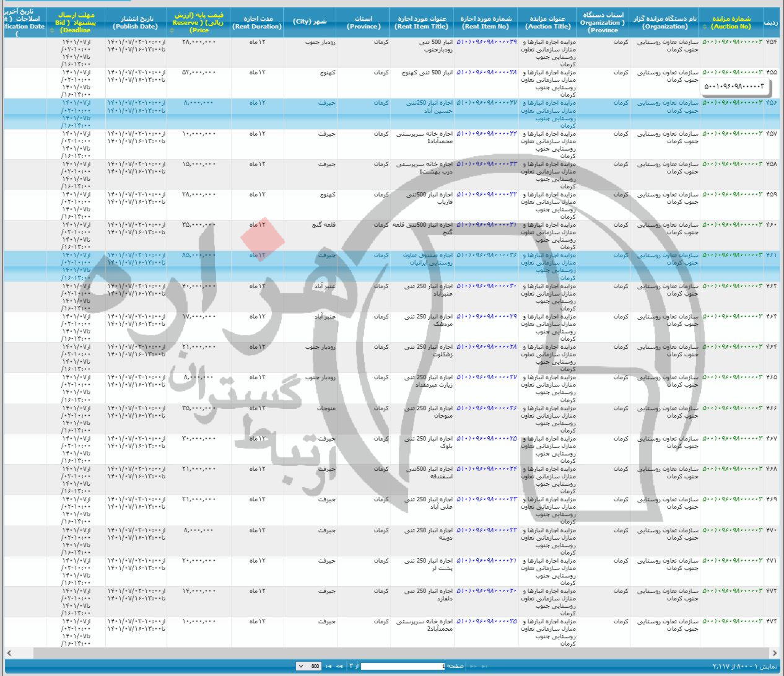This screenshot has width=784, height=676.
Task: Click horizontal scrollbar left arrow
Action: tap(9, 653)
